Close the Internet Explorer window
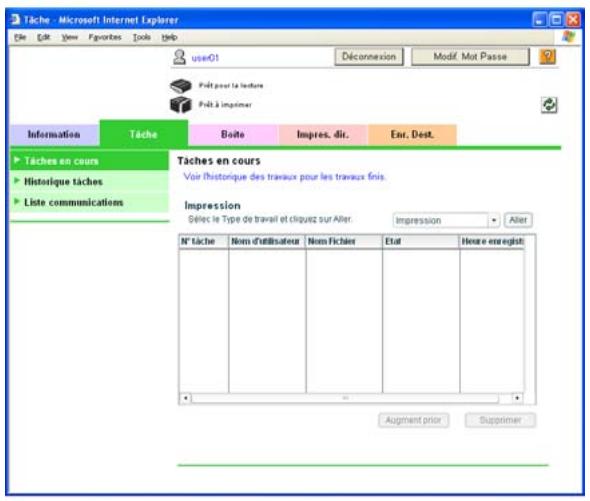 coord(573,20)
